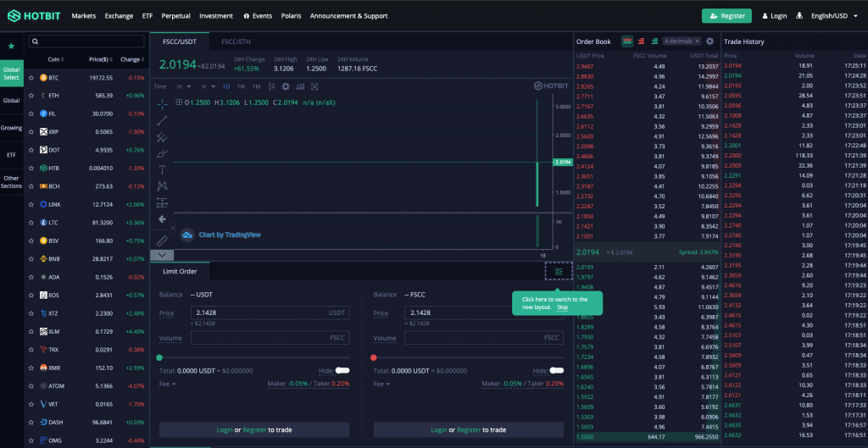
Task: Open chart settings gear in chart toolbar
Action: click(286, 86)
